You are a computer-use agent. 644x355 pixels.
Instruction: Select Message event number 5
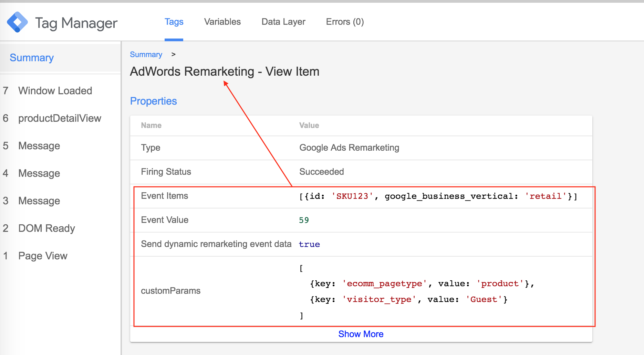point(39,146)
